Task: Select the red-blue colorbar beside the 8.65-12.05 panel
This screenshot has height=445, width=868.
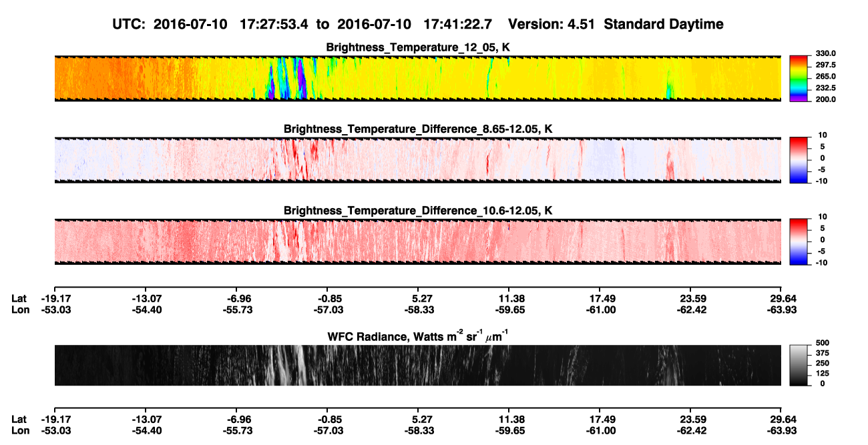Action: 799,159
